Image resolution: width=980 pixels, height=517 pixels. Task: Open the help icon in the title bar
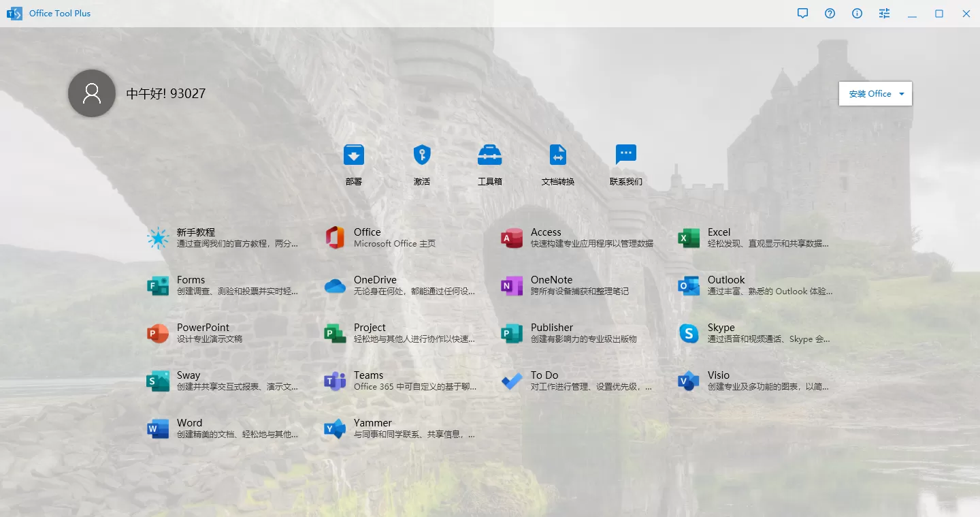(x=830, y=13)
